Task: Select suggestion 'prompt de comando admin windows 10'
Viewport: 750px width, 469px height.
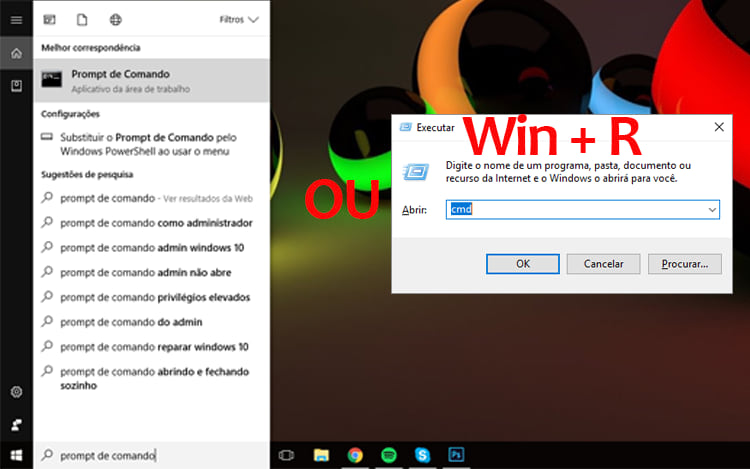Action: [152, 248]
